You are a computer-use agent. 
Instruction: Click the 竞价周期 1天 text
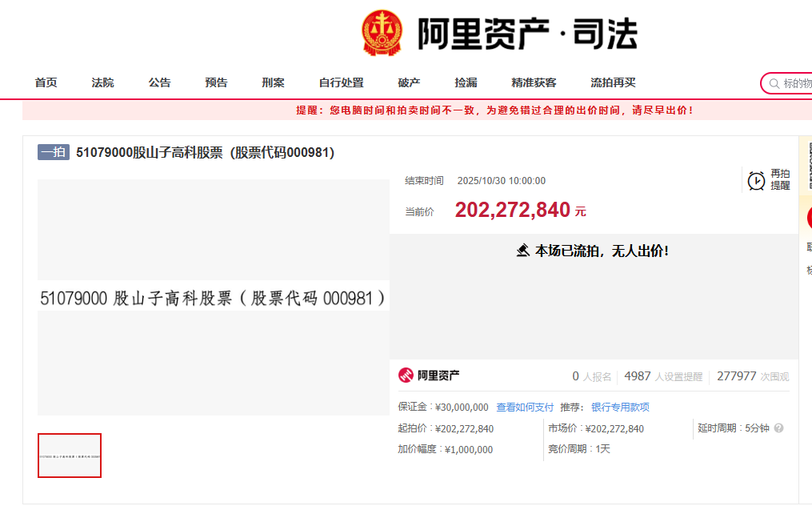(x=579, y=448)
